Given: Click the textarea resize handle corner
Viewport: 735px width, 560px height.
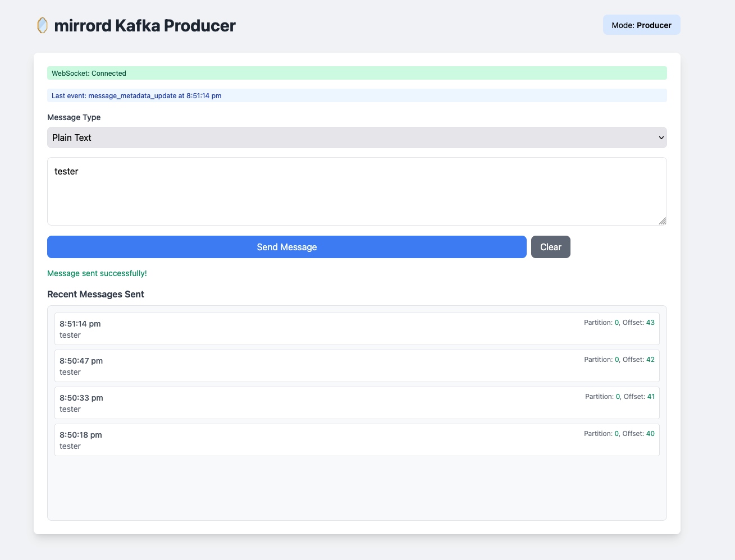Looking at the screenshot, I should [662, 222].
